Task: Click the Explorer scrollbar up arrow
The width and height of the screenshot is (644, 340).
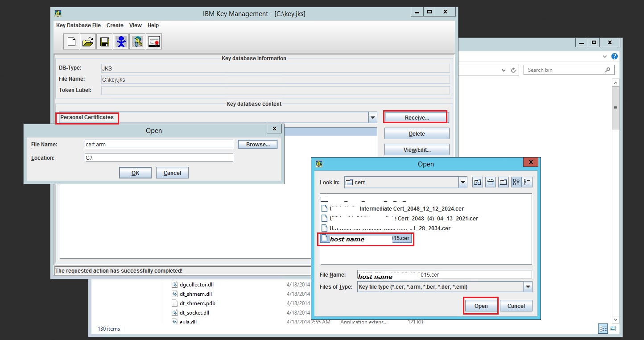Action: click(x=615, y=82)
